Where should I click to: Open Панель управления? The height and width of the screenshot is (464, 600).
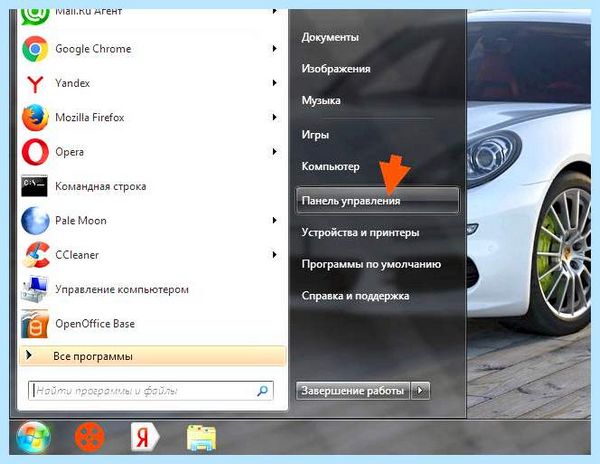(x=377, y=200)
